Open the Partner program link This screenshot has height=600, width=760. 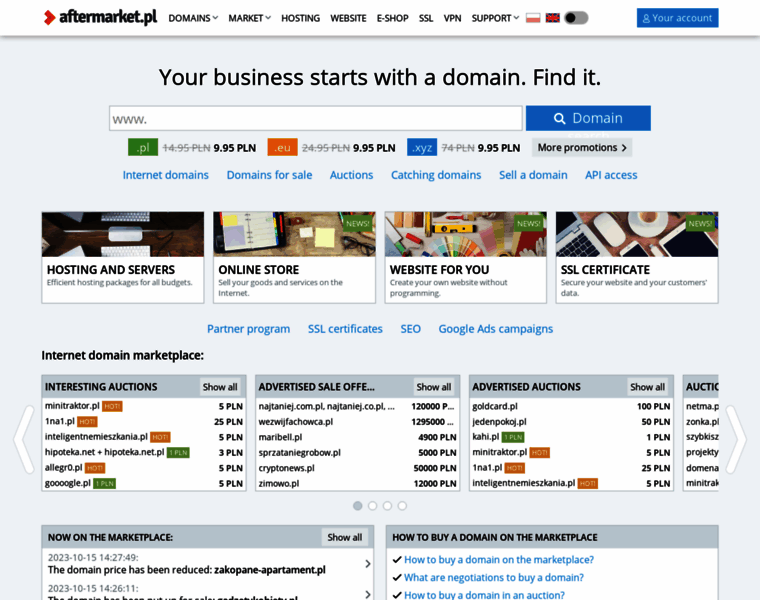tap(249, 329)
